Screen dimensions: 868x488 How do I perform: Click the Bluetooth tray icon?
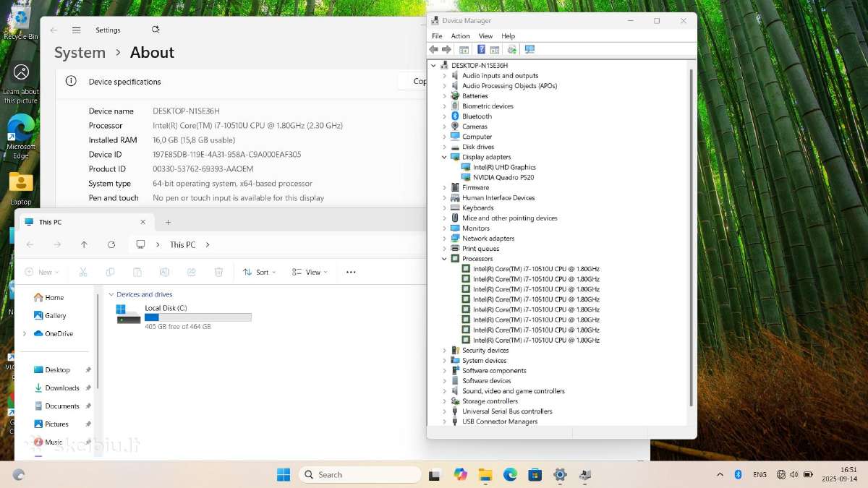pos(739,474)
